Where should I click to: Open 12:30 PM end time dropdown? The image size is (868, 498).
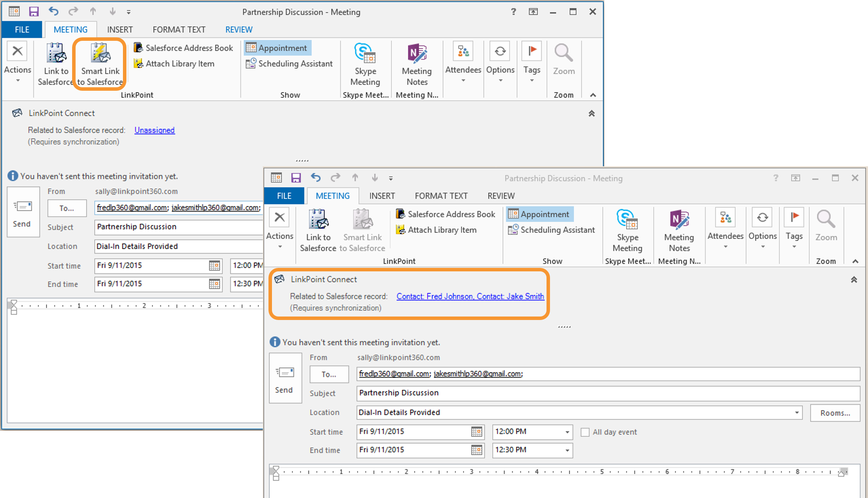pos(567,450)
